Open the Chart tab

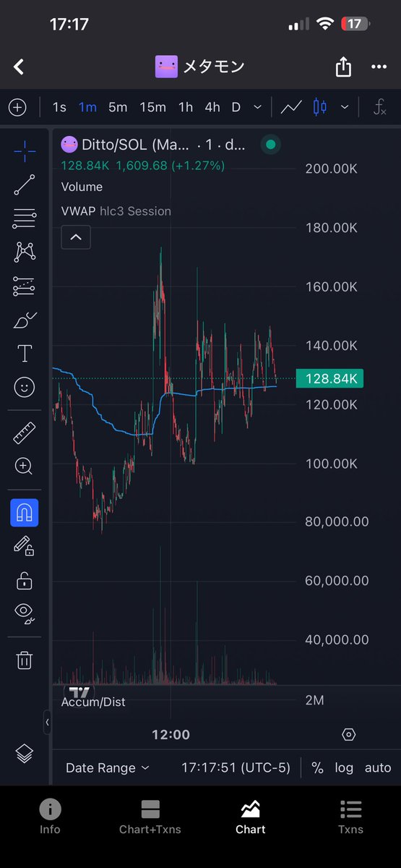(251, 817)
